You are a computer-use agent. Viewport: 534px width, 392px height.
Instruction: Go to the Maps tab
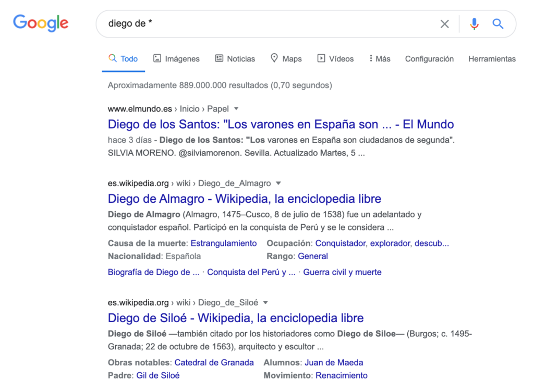[x=286, y=59]
